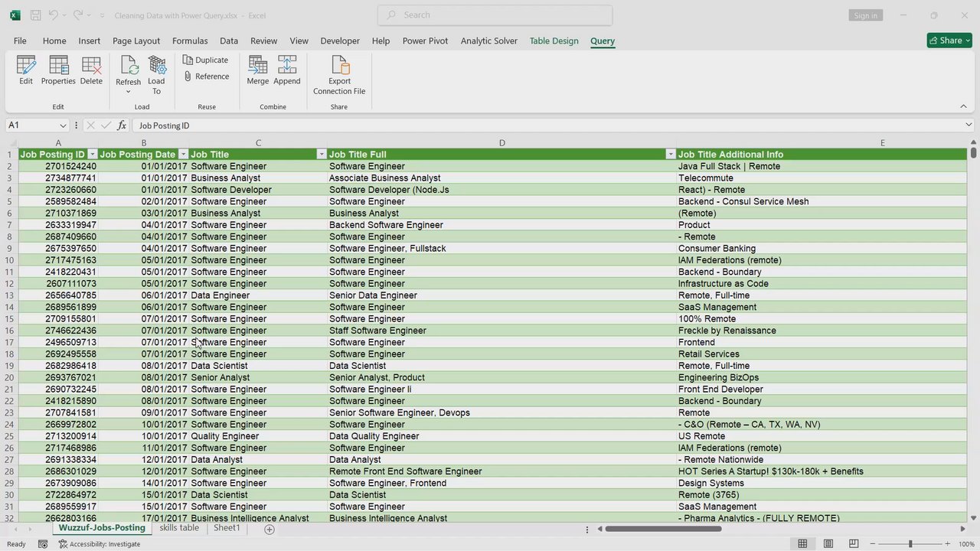
Task: Select the Sheet1 sheet tab
Action: click(227, 528)
